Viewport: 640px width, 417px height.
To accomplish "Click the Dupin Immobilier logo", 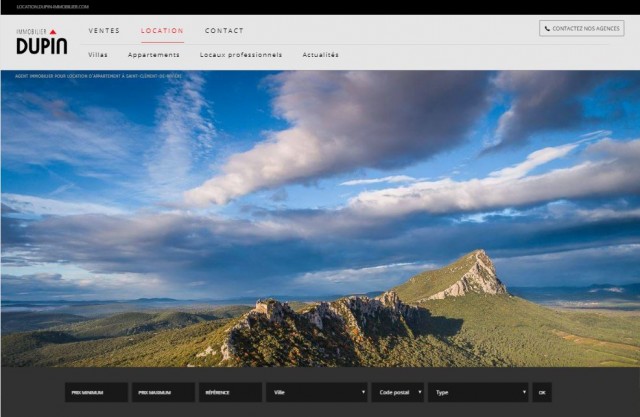I will pos(42,42).
